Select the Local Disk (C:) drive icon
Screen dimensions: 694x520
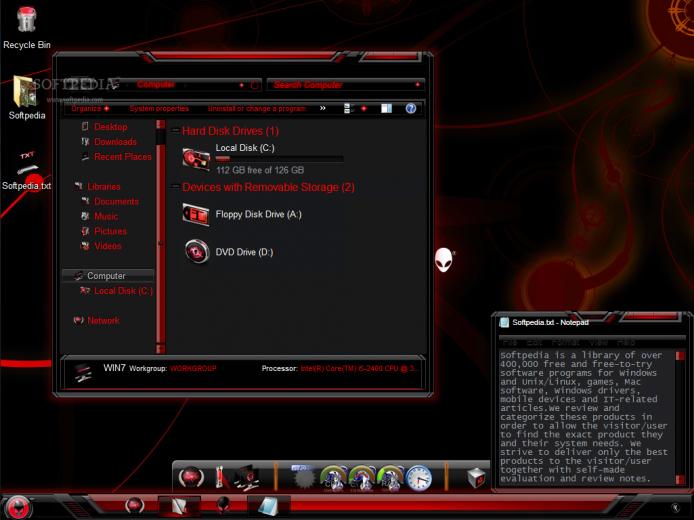click(x=196, y=159)
